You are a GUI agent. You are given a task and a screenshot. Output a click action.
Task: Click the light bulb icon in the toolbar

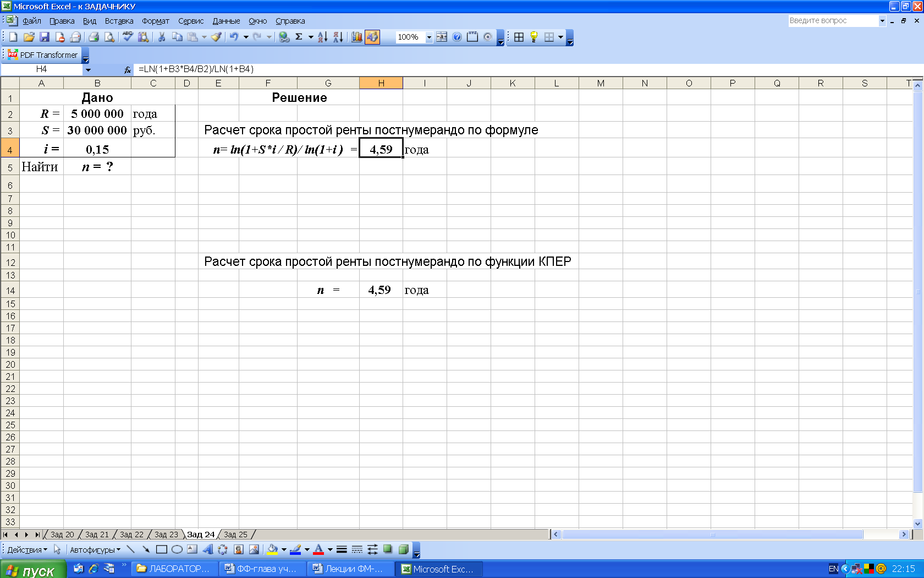533,37
